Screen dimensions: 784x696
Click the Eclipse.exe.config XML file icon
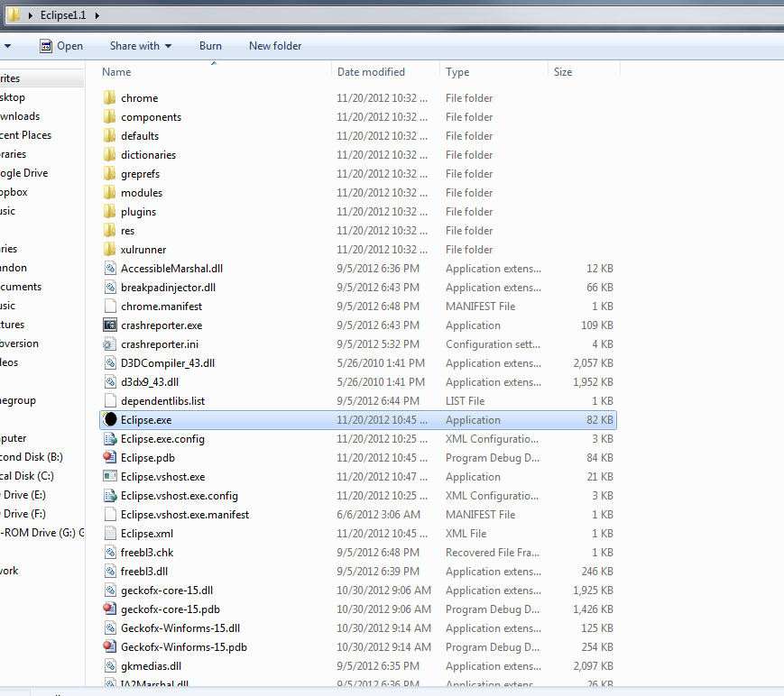(x=110, y=439)
